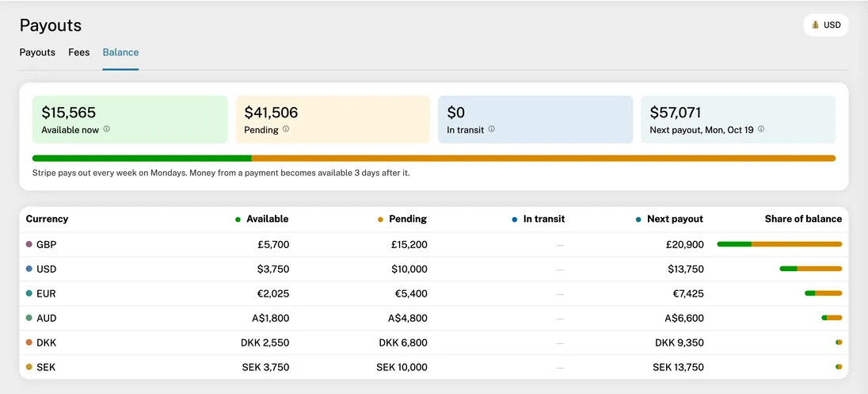This screenshot has width=868, height=394.
Task: Click the A$4,800 pending amount
Action: [408, 318]
